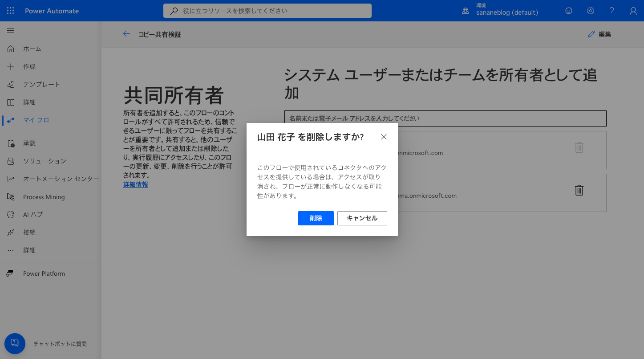Close the delete confirmation dialog with X
The width and height of the screenshot is (644, 359).
[384, 137]
